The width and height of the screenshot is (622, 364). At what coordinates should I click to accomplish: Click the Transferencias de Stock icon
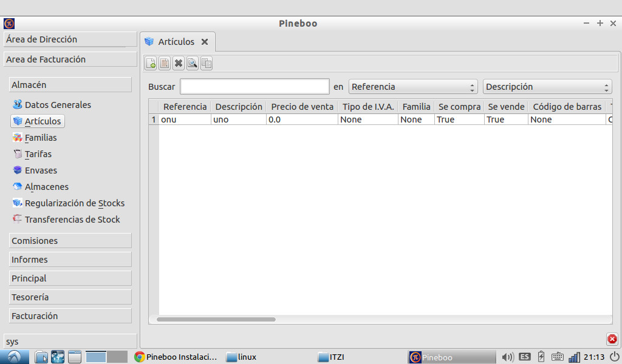18,218
